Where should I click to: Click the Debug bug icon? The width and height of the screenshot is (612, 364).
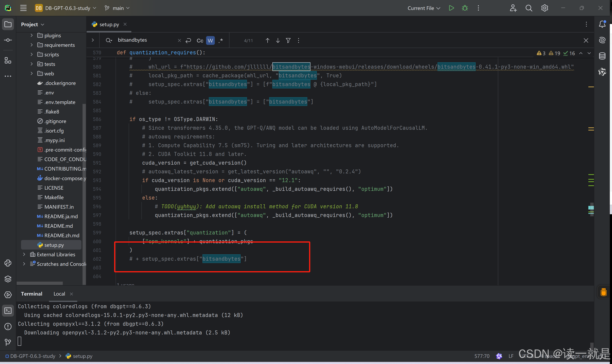pyautogui.click(x=465, y=8)
